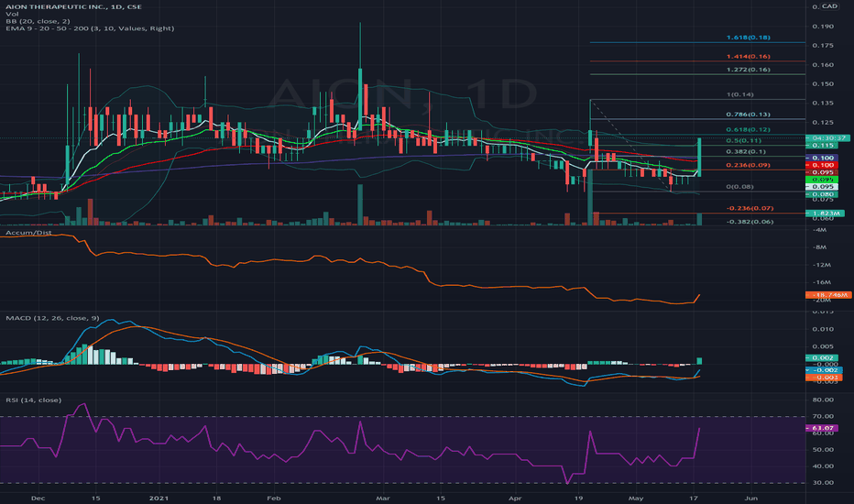Click the 30.00 RSI axis value

[823, 483]
